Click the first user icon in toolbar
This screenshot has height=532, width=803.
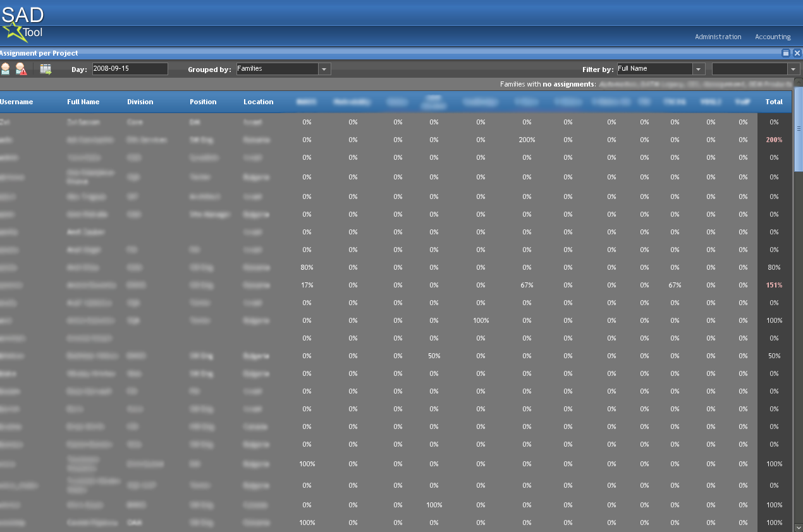pos(6,69)
